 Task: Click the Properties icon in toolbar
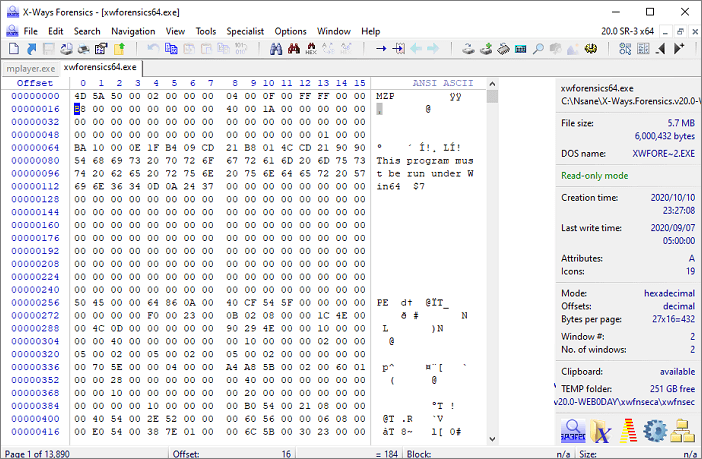point(102,48)
